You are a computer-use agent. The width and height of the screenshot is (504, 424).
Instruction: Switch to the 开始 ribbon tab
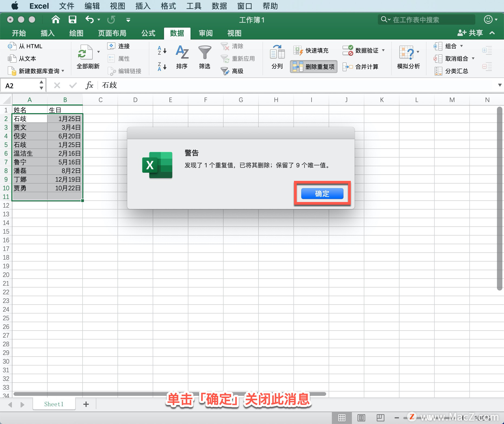pyautogui.click(x=19, y=33)
